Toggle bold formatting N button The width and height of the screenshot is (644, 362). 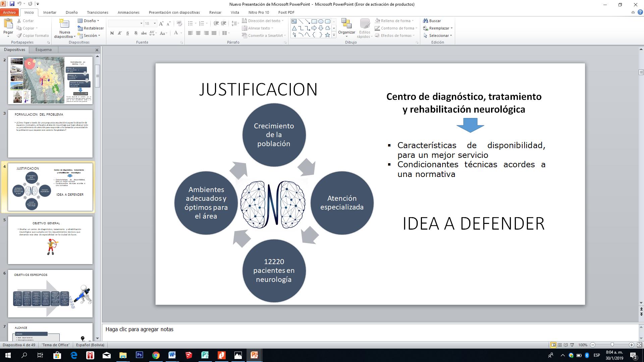(x=112, y=33)
